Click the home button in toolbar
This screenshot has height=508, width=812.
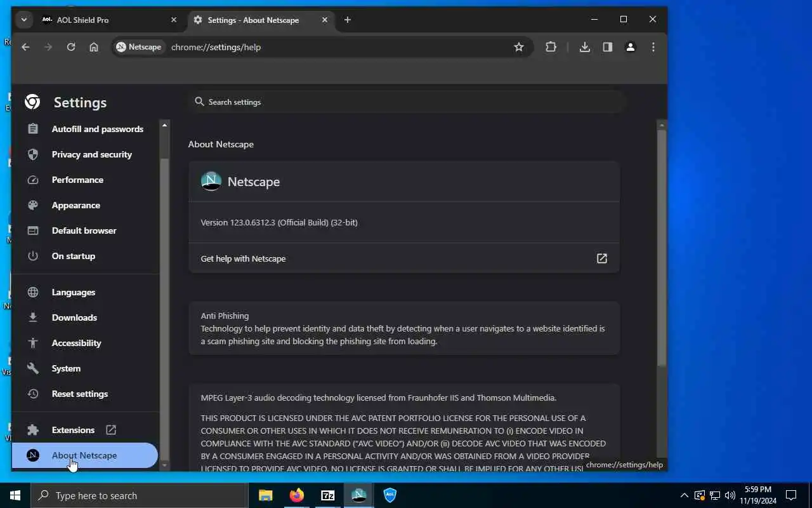pos(94,47)
